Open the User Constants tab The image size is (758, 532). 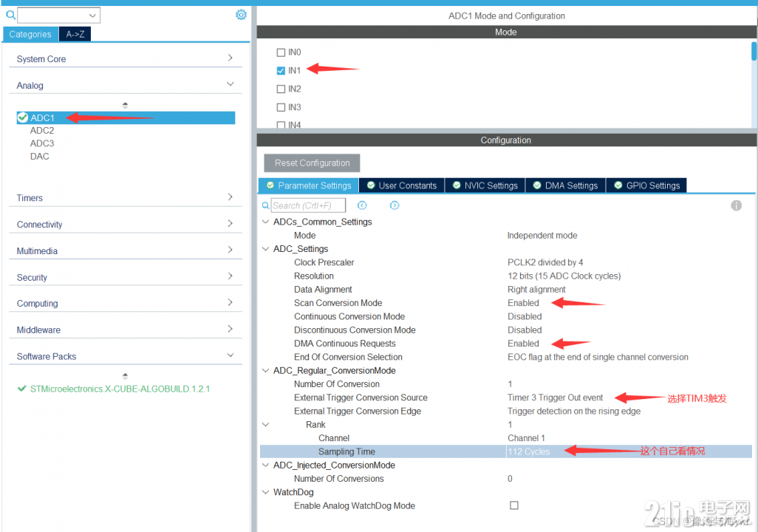[402, 185]
